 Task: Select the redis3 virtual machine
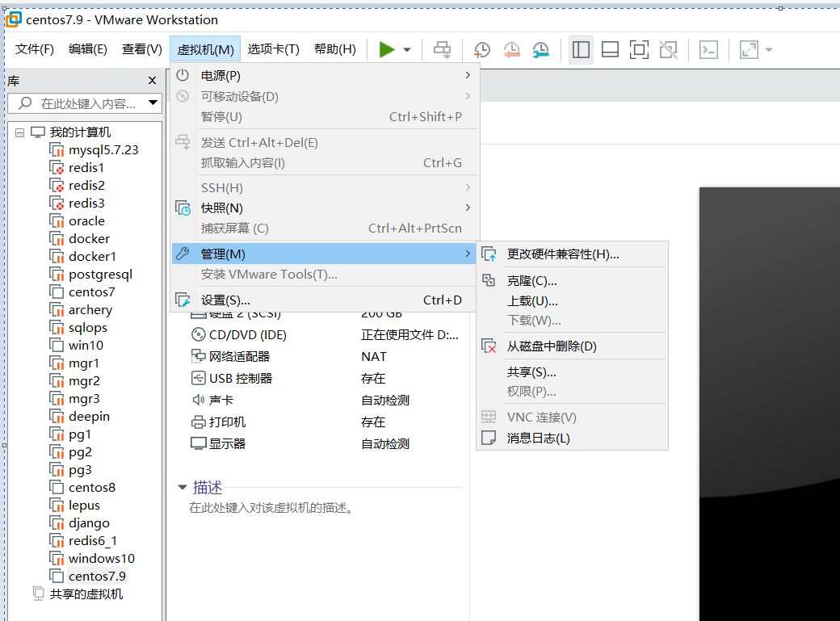(86, 203)
